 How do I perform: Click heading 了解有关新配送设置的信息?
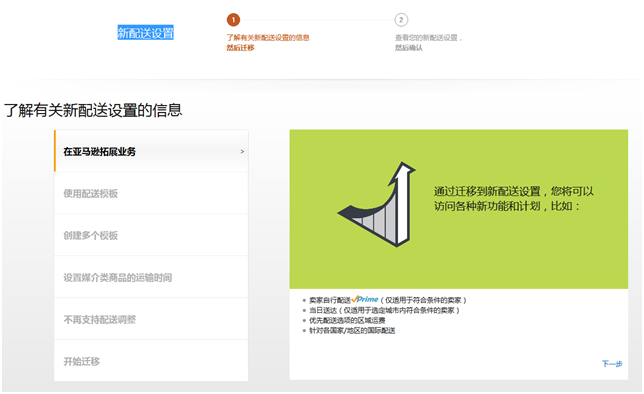[93, 110]
